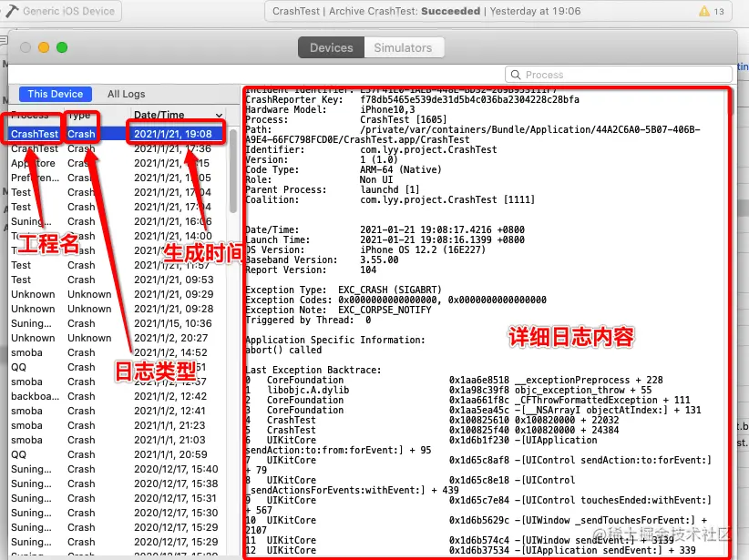Click the libobjc.A.dylib backtrace frame
Viewport: 749px width, 560px height.
click(x=448, y=390)
